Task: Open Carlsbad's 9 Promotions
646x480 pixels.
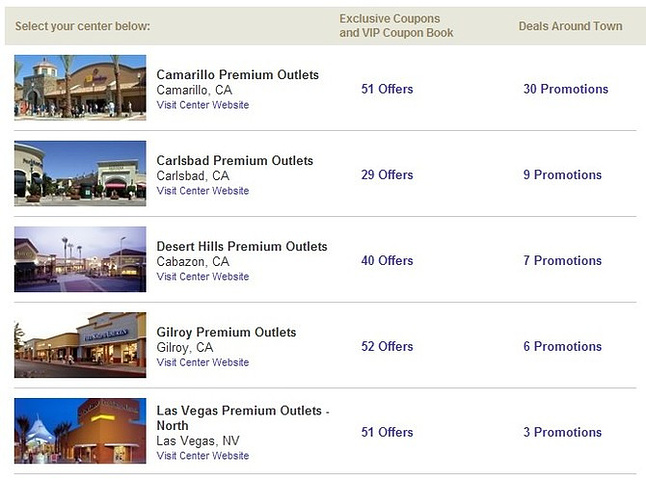Action: (x=562, y=175)
